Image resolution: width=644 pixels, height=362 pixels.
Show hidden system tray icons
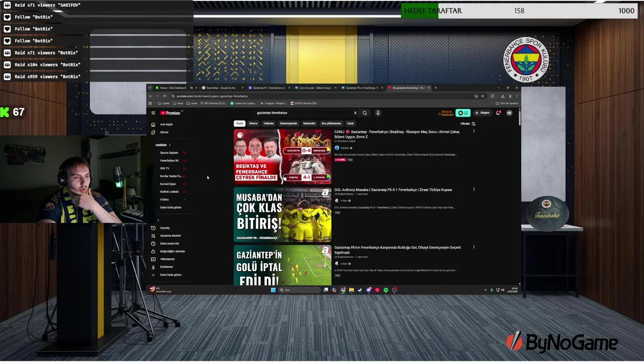(485, 290)
